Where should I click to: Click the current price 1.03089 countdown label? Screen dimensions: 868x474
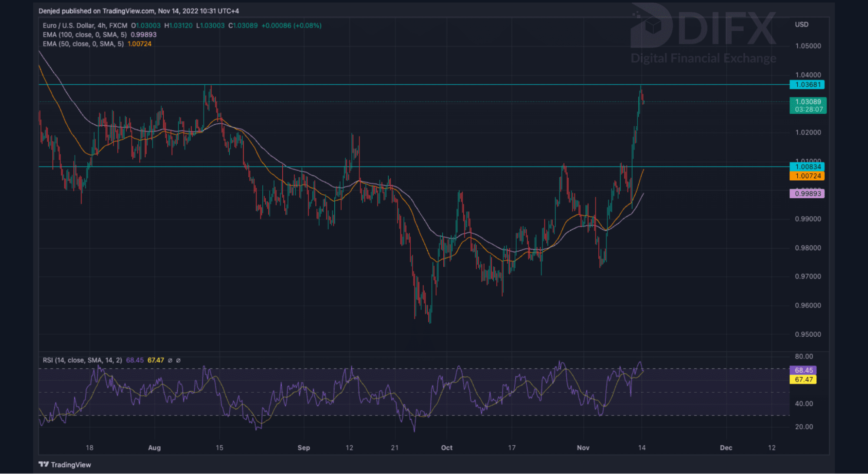(x=808, y=106)
